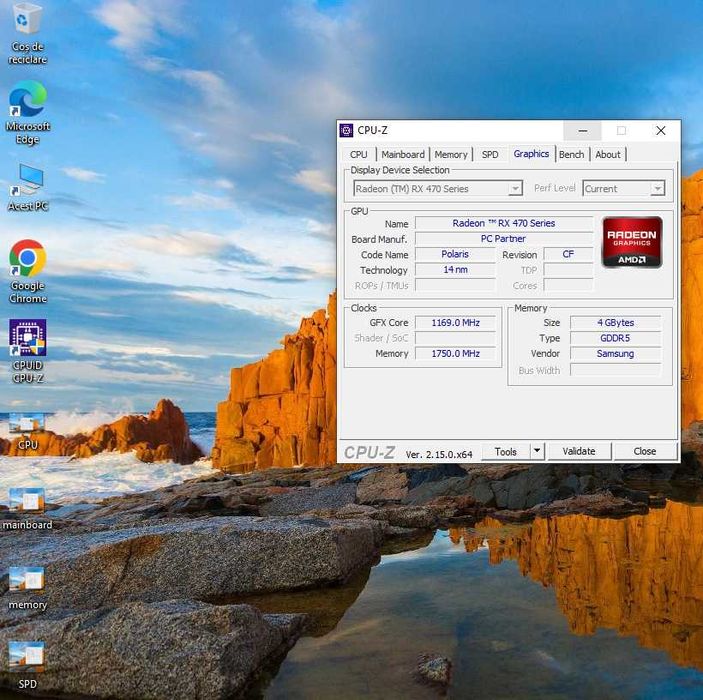The image size is (703, 700).
Task: Select the memory image file on desktop
Action: [27, 588]
